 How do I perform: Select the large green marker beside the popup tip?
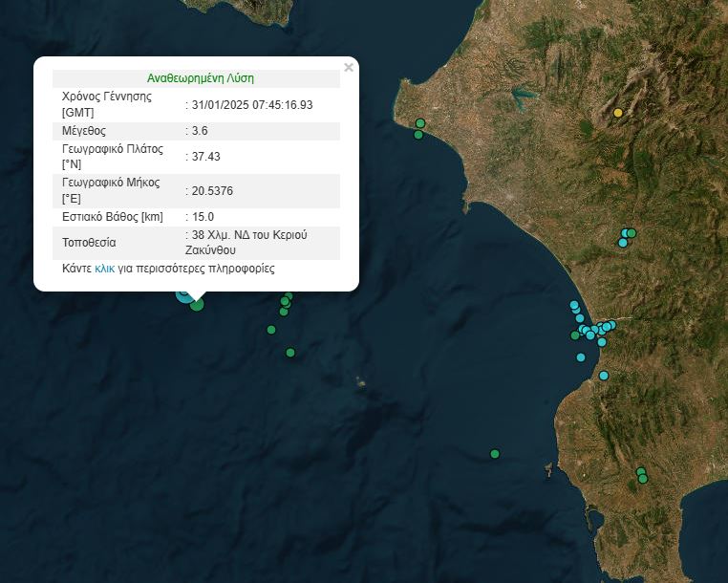click(x=197, y=304)
